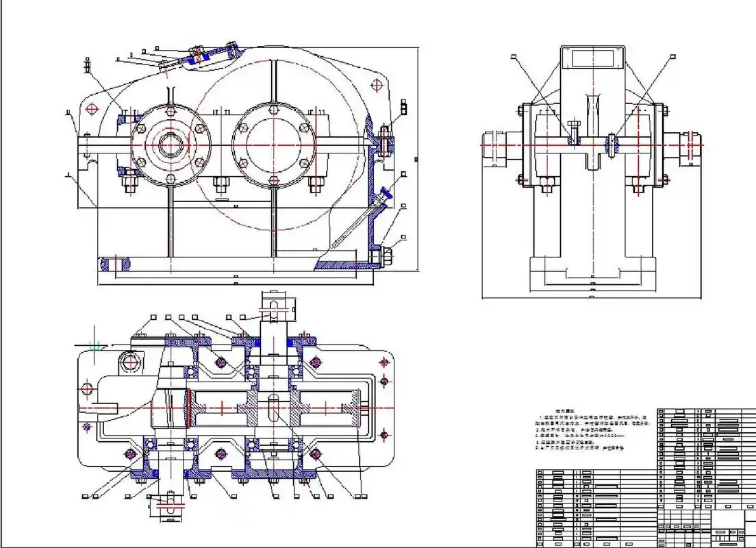The width and height of the screenshot is (756, 548).
Task: Select the right shaft end in side view
Action: 692,146
